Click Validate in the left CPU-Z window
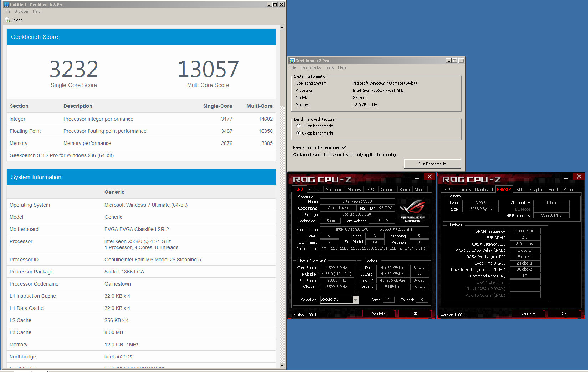Screen dimensions: 588x372 (x=379, y=313)
